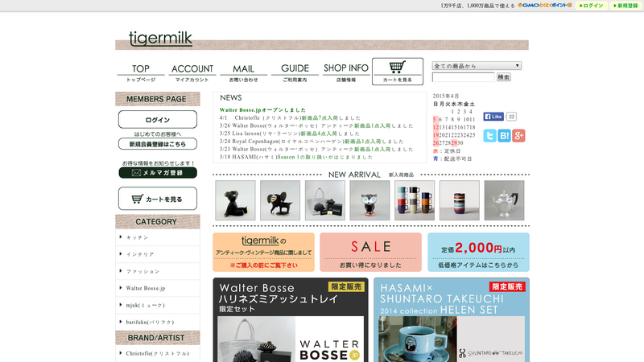Click the 検索 search button

click(x=504, y=77)
